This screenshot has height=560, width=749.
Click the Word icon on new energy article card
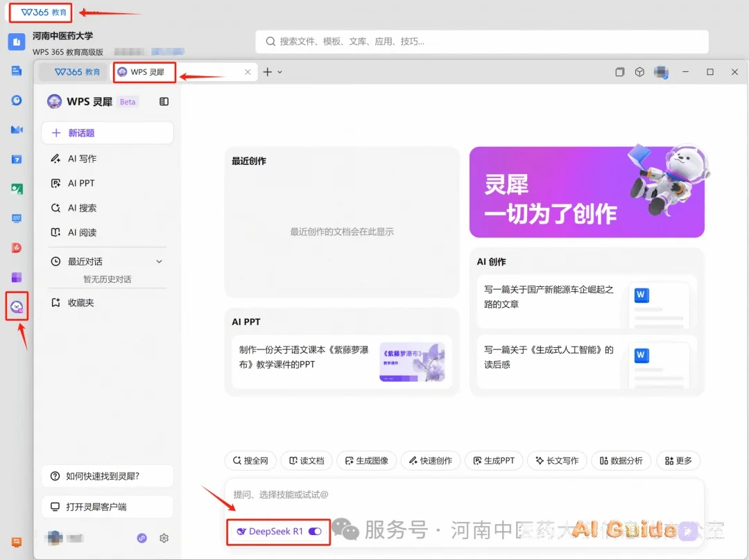click(x=641, y=295)
